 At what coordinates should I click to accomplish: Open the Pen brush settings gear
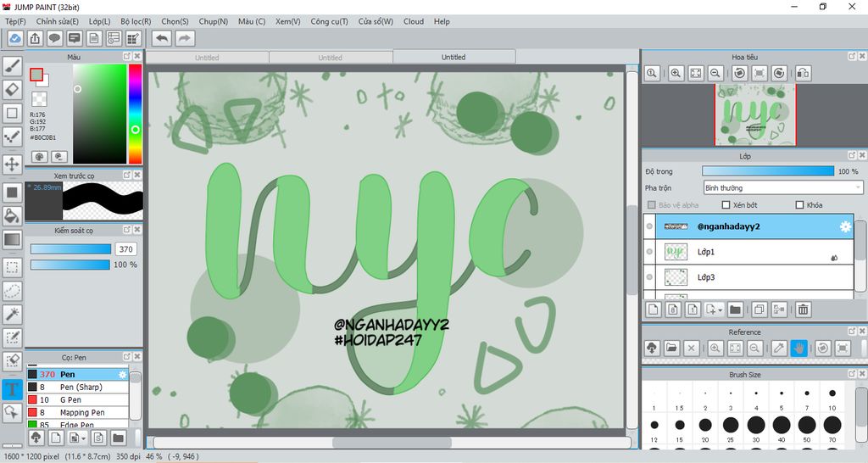122,375
